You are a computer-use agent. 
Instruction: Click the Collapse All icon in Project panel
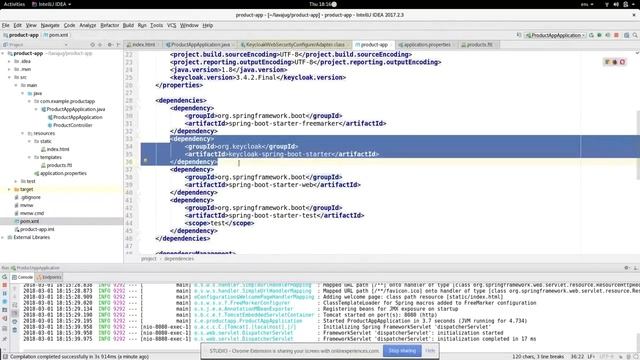click(x=100, y=44)
